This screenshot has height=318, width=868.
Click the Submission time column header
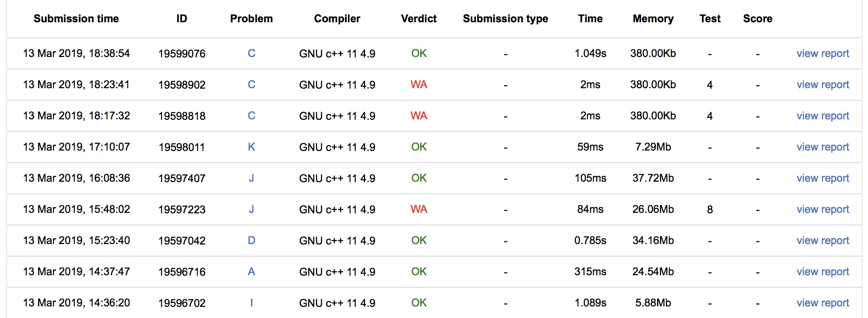(x=76, y=19)
